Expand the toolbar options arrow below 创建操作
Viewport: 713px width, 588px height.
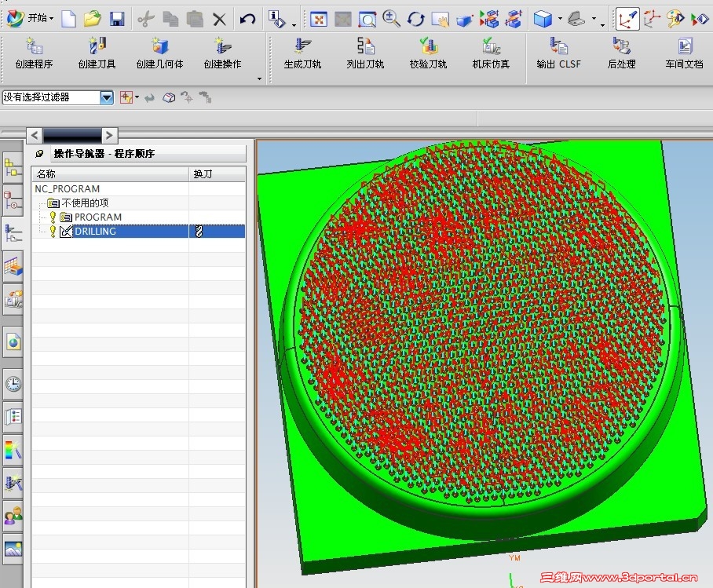259,79
